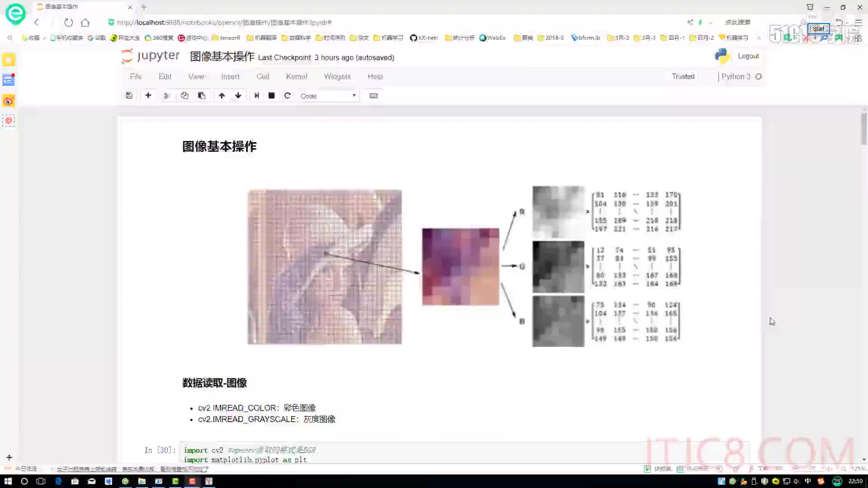This screenshot has width=868, height=488.
Task: Run cell and skip to next icon
Action: [257, 96]
